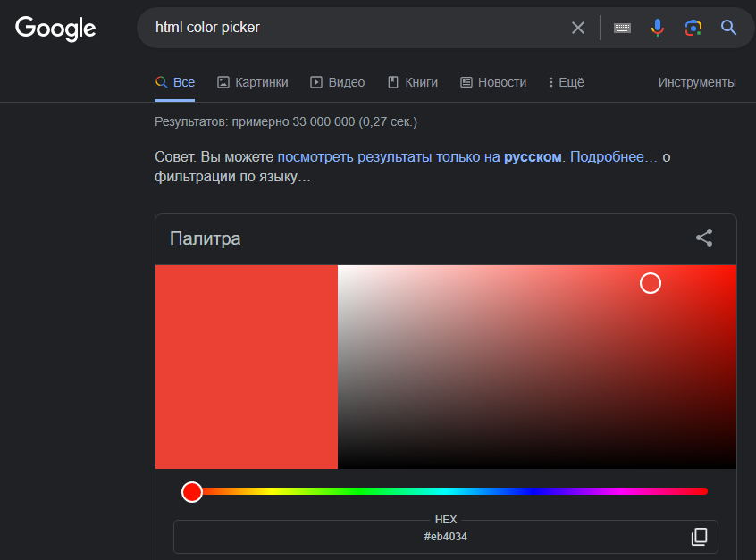Viewport: 756px width, 560px height.
Task: Open the Подробнее language filtering link
Action: [613, 156]
